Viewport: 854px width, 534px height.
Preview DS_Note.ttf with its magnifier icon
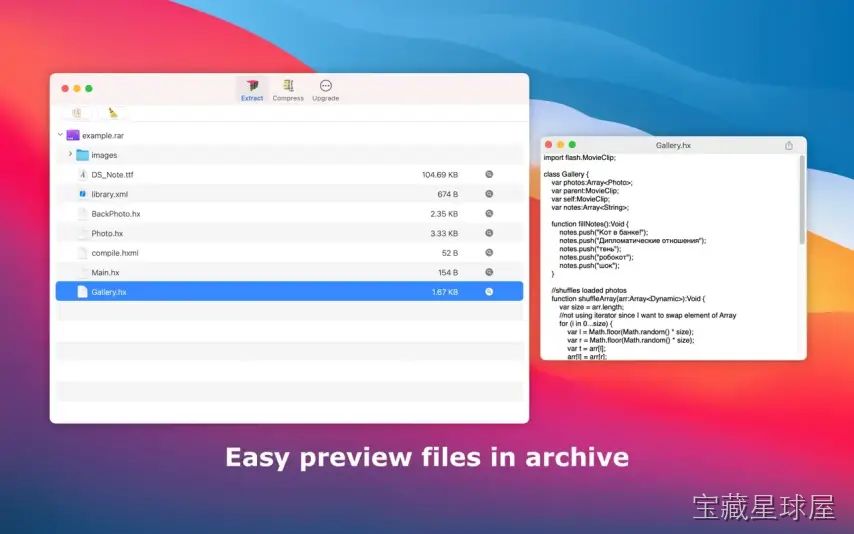489,174
